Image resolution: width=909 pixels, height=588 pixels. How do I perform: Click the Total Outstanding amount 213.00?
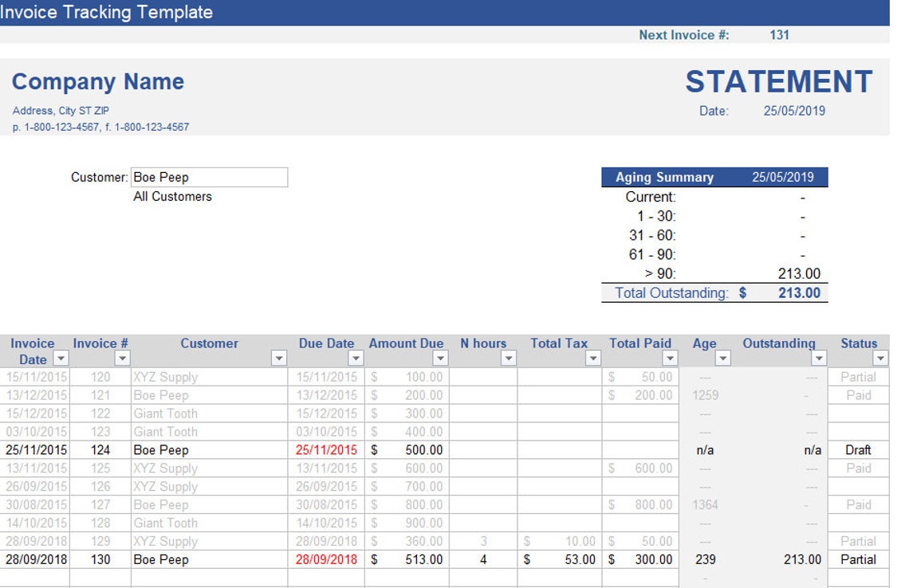800,292
